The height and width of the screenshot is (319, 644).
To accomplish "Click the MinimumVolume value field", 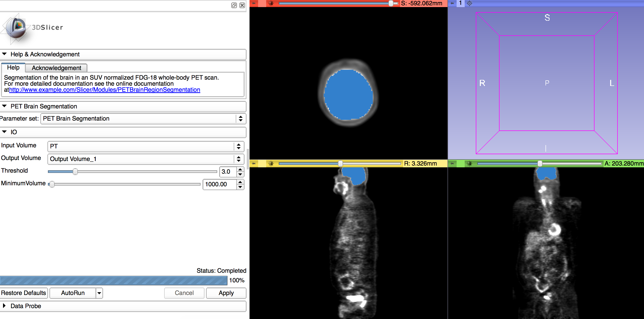I will click(219, 184).
